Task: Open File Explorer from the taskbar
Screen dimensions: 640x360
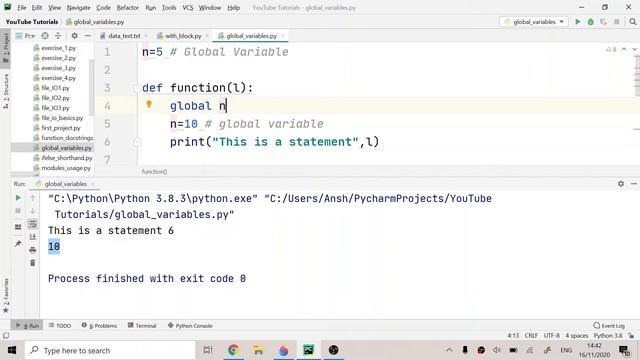Action: pos(258,350)
